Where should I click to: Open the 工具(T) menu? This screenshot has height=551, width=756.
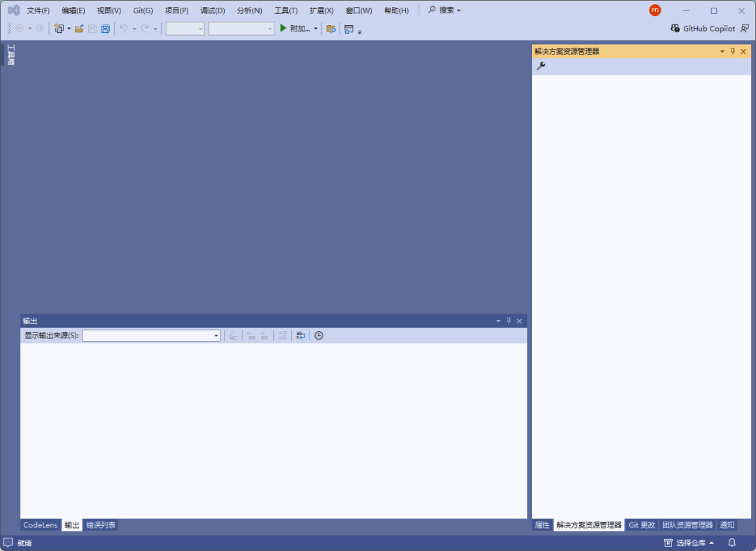pyautogui.click(x=286, y=11)
